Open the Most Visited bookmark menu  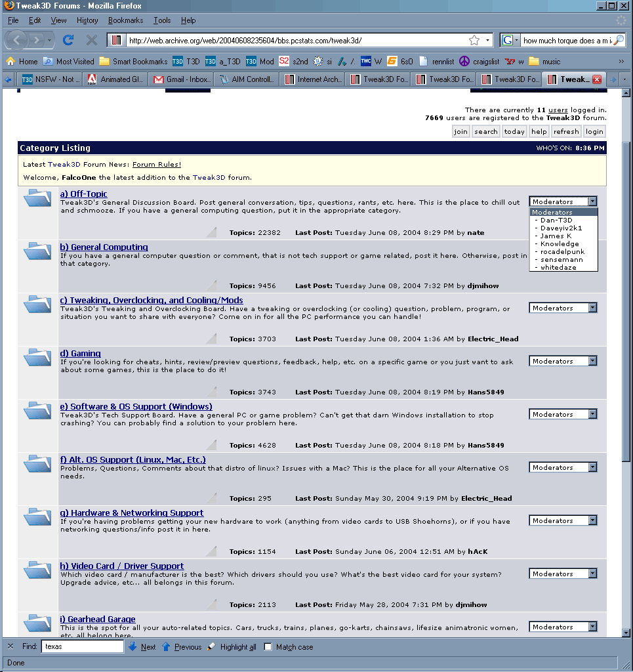click(x=68, y=61)
